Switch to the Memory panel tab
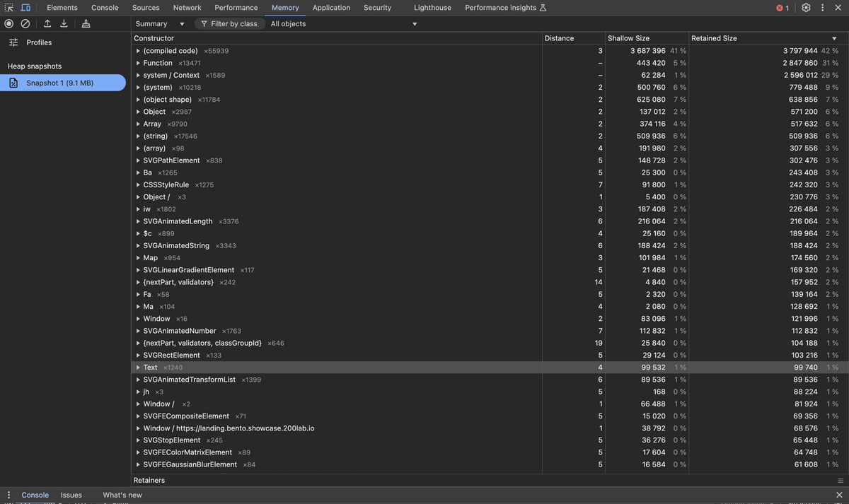This screenshot has height=504, width=849. tap(285, 7)
